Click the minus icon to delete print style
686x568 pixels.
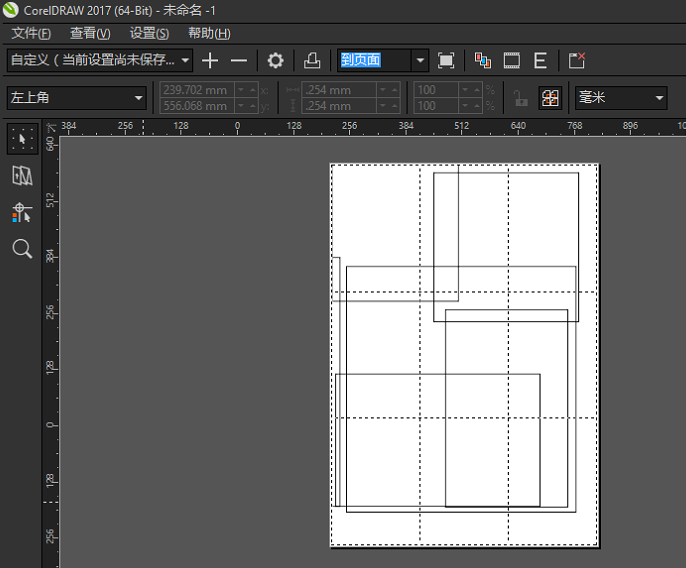[239, 60]
